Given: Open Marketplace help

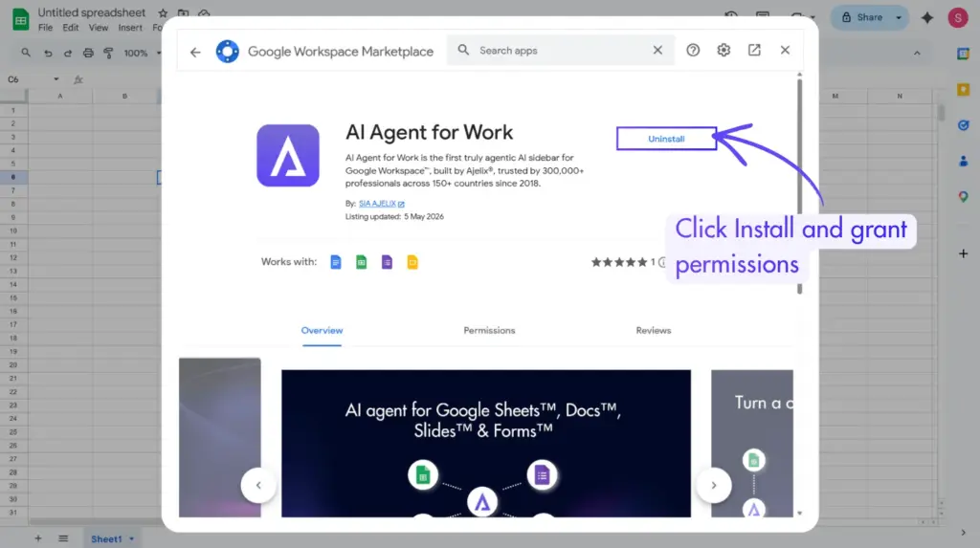Looking at the screenshot, I should 693,50.
